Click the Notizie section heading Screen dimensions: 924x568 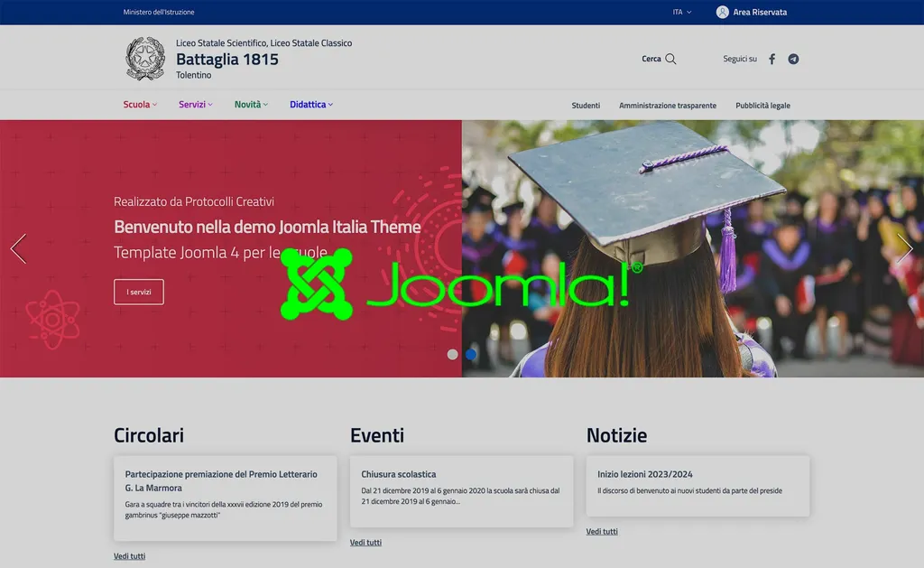click(616, 435)
